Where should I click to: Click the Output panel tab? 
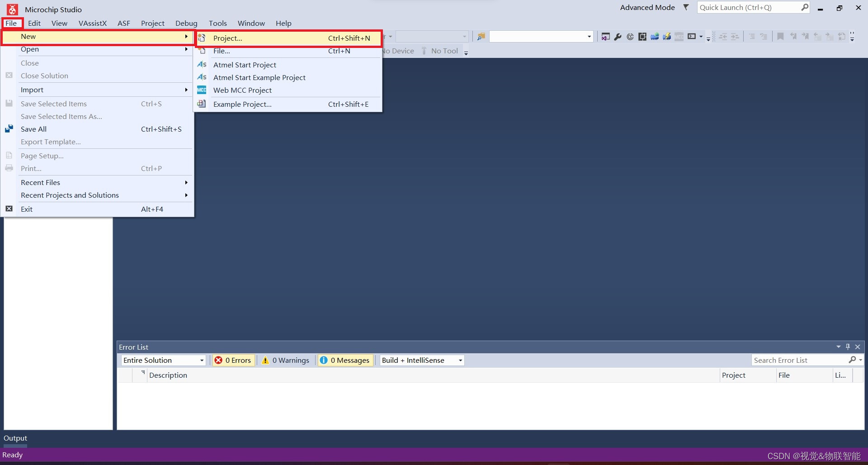[x=15, y=438]
